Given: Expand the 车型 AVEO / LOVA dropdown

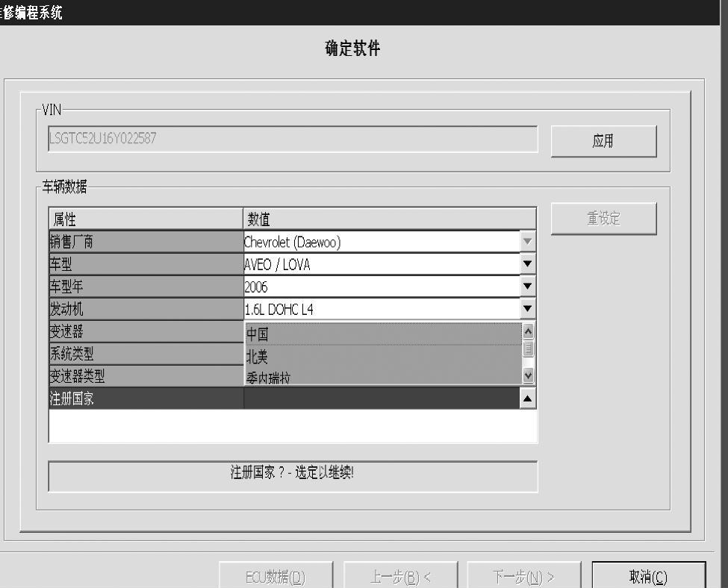Looking at the screenshot, I should pyautogui.click(x=529, y=264).
